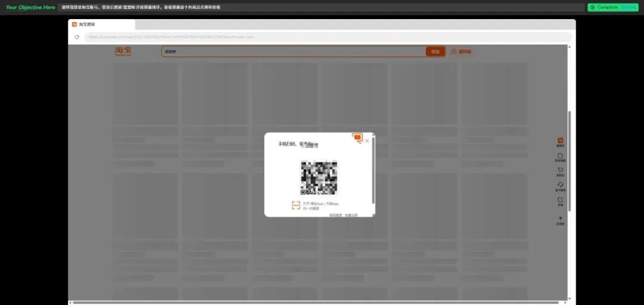Open image search camera icon
Image resolution: width=644 pixels, height=305 pixels.
454,52
